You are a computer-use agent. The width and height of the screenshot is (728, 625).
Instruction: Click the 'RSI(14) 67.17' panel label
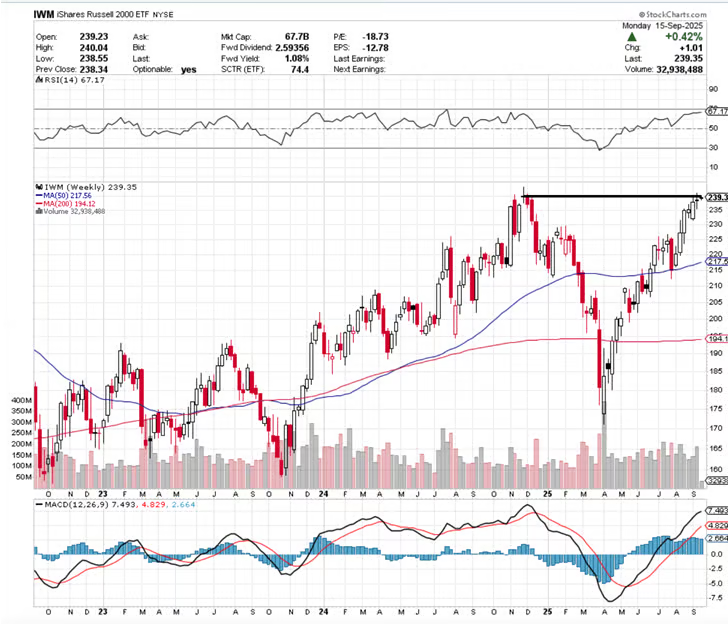[75, 80]
